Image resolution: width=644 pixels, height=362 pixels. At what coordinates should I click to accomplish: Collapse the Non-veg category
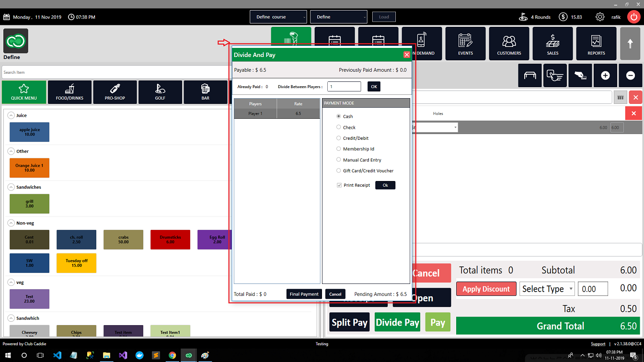(11, 223)
